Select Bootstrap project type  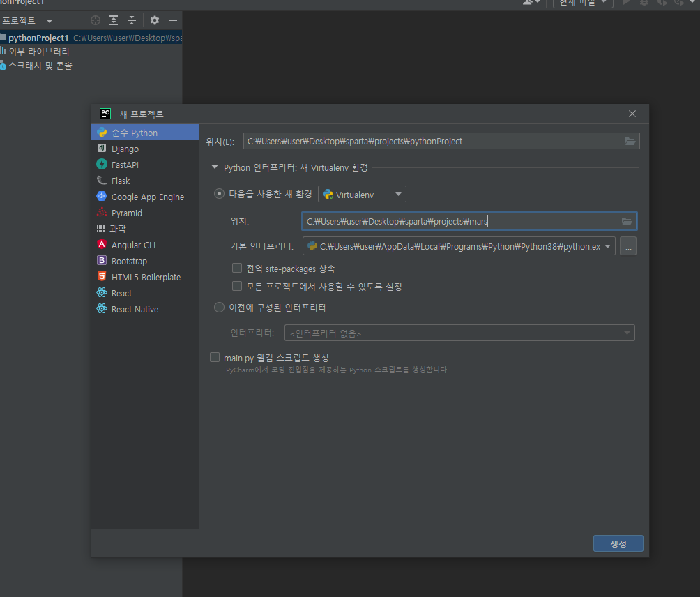(x=144, y=262)
